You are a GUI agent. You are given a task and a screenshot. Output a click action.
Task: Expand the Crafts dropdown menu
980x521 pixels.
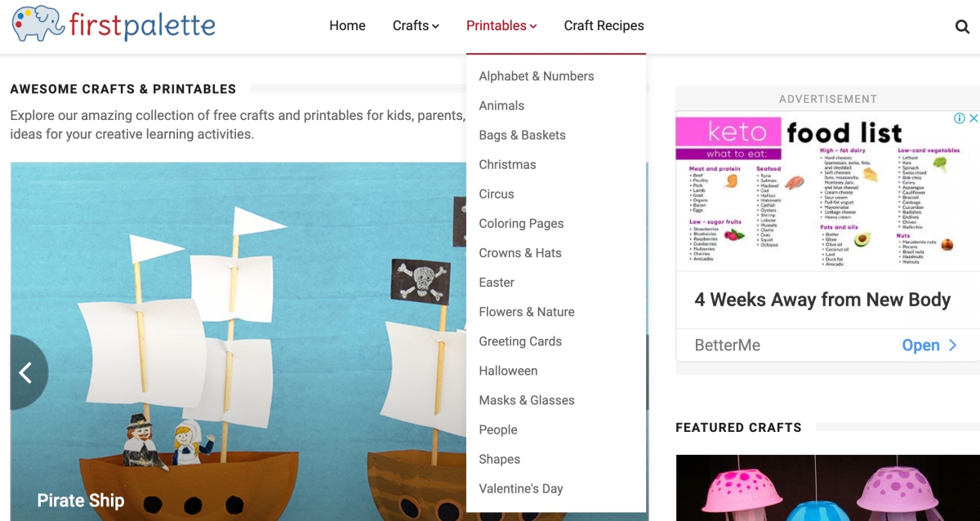[x=416, y=26]
